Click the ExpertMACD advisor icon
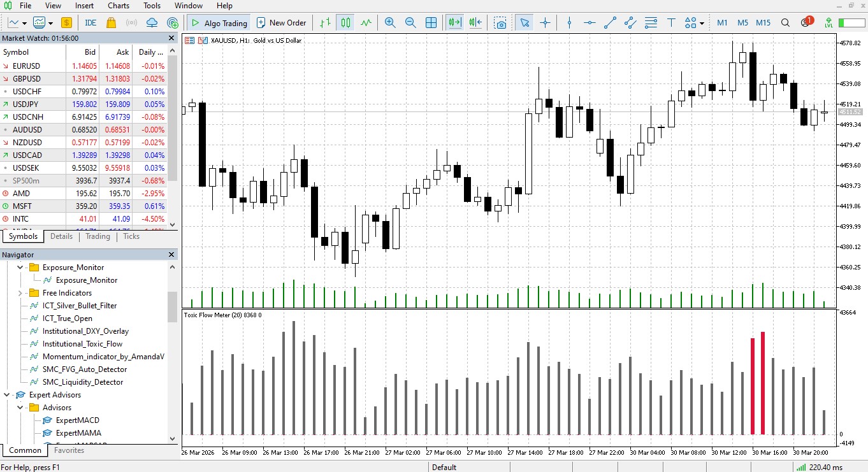Image resolution: width=868 pixels, height=472 pixels. click(48, 420)
